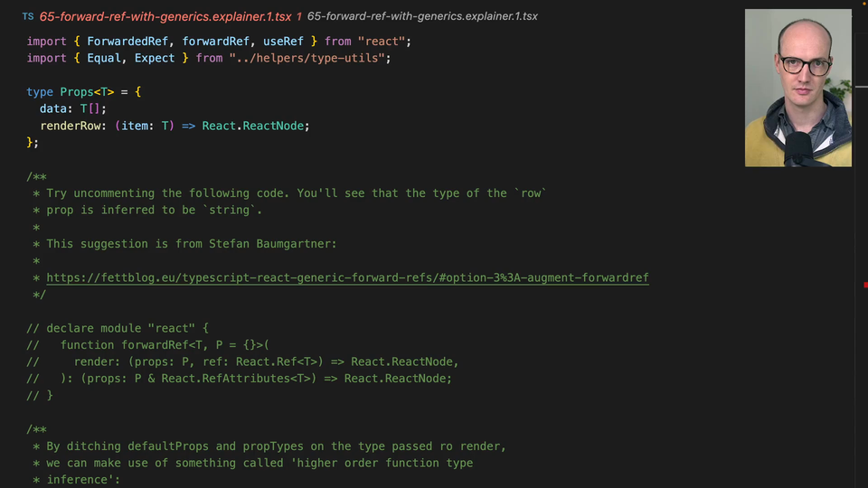Click the "../helpers/type-utils" import path
Image resolution: width=868 pixels, height=488 pixels.
309,58
